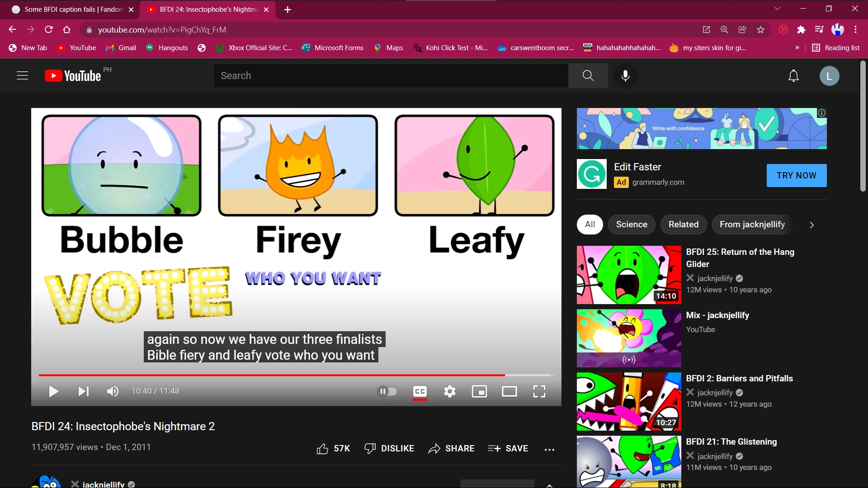Enable closed captions with CC icon

420,391
